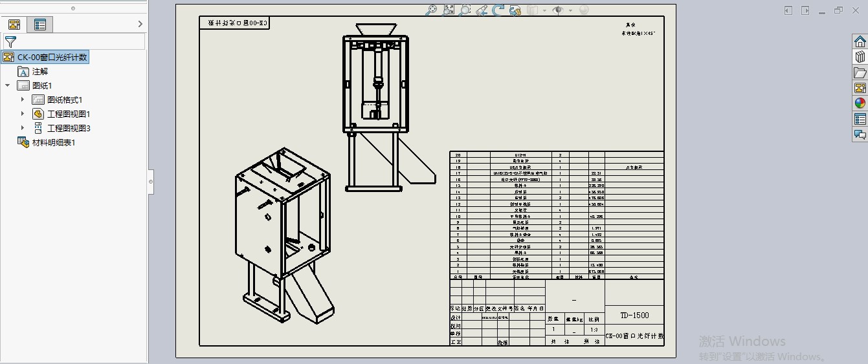The image size is (868, 364).
Task: Click the shift-panel-right window button
Action: pos(805,10)
